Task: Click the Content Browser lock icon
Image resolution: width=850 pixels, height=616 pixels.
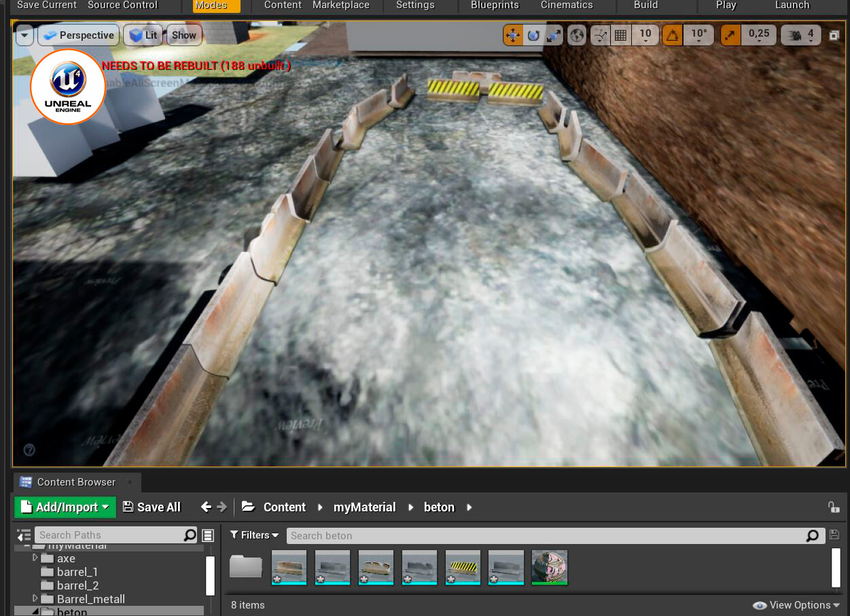Action: [x=833, y=507]
